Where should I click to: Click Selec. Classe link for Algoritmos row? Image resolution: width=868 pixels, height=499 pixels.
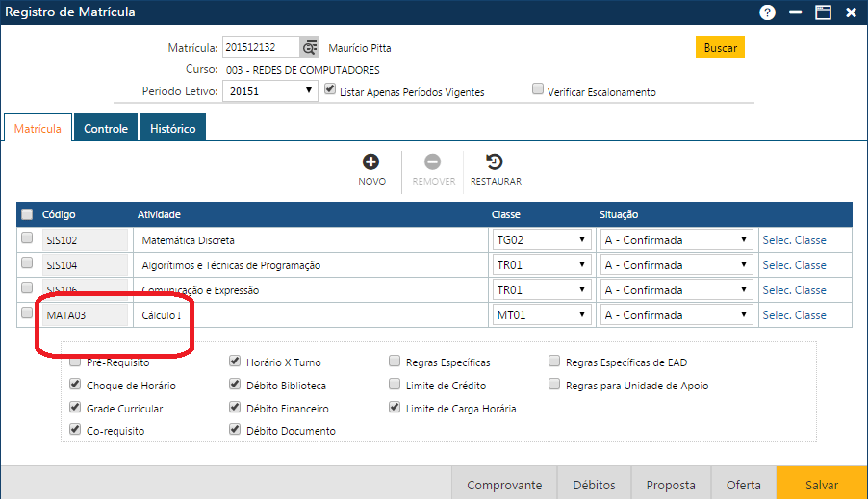click(794, 265)
